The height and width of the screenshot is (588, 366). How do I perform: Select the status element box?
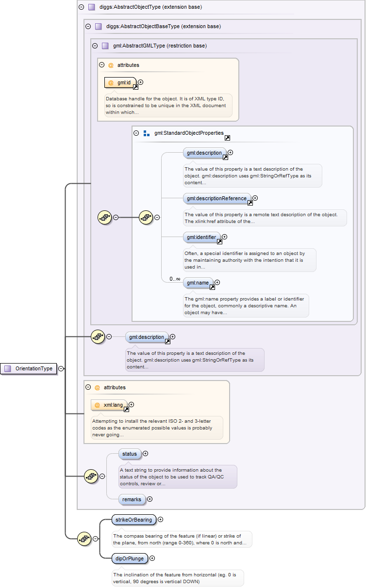coord(130,454)
